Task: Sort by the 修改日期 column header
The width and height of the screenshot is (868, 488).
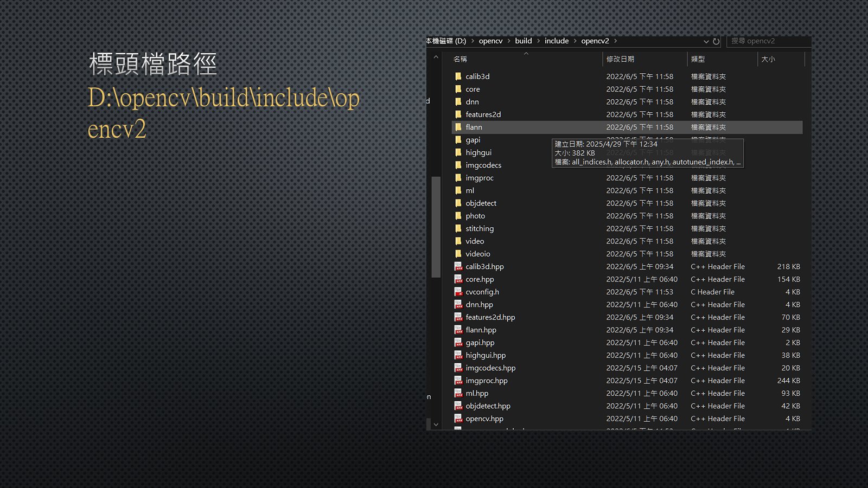Action: click(644, 59)
